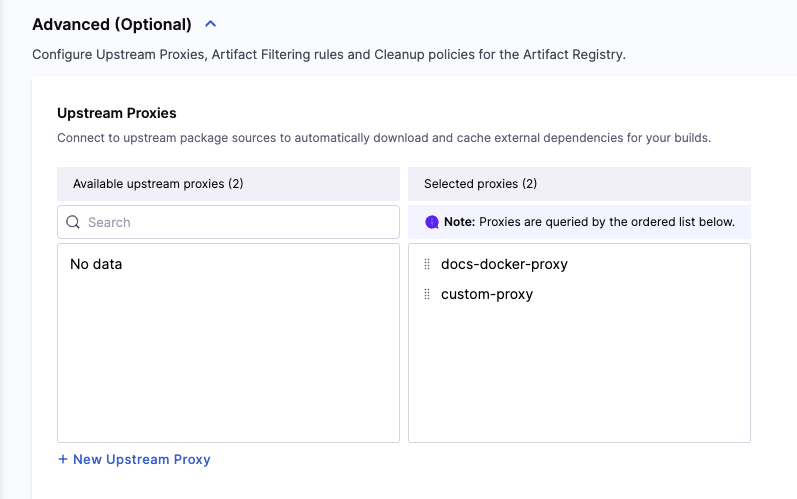Focus the upstream proxies Search field

click(x=235, y=222)
